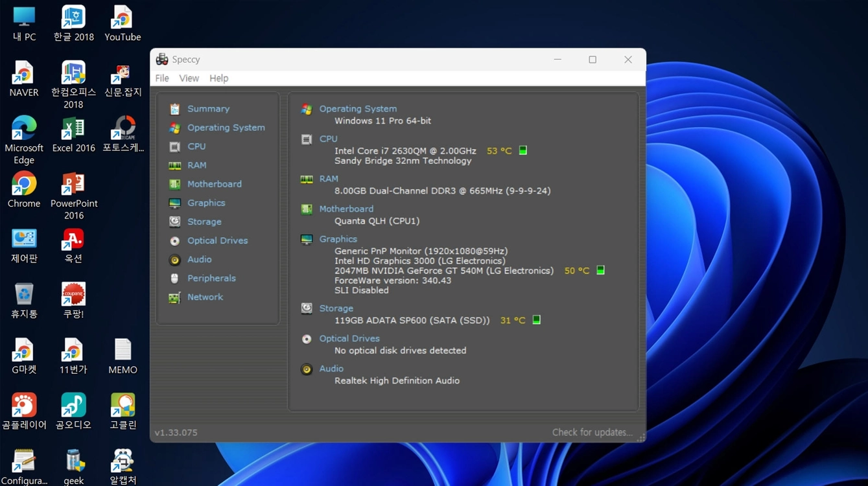The image size is (868, 486).
Task: Open the Chrome desktop shortcut
Action: coord(24,190)
